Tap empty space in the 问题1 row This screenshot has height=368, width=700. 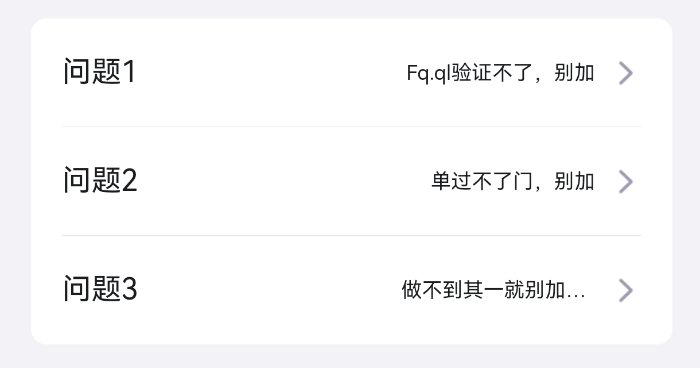click(268, 72)
